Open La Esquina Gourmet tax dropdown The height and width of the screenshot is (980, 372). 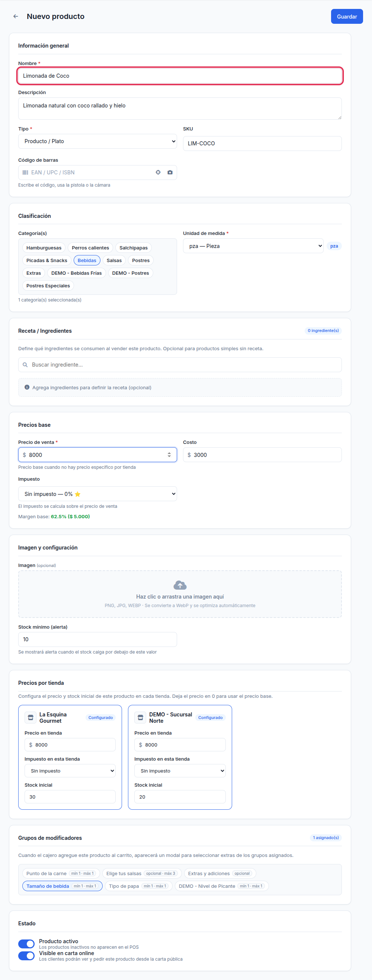[70, 771]
